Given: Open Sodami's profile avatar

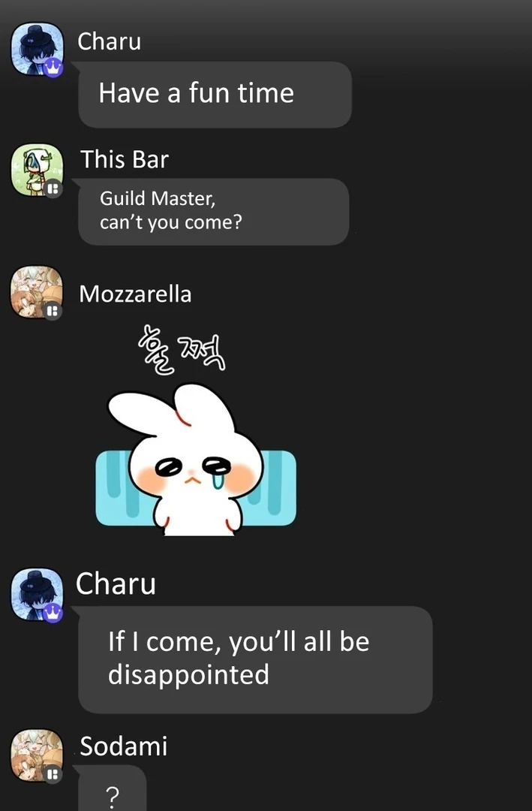Looking at the screenshot, I should 38,755.
